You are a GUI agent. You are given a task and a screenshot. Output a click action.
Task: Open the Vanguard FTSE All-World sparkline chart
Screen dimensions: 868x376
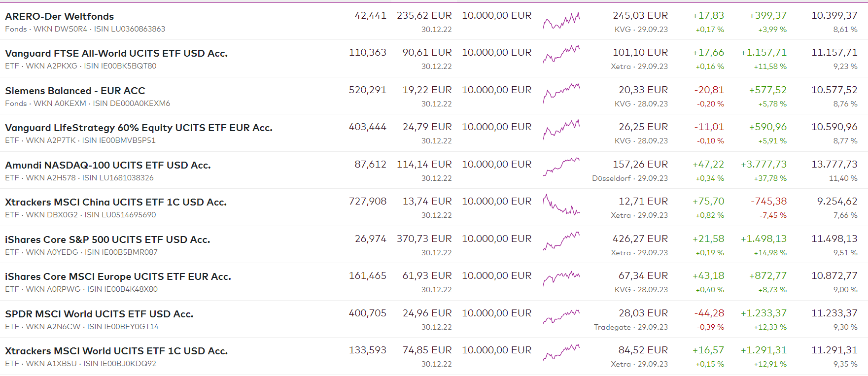click(561, 54)
